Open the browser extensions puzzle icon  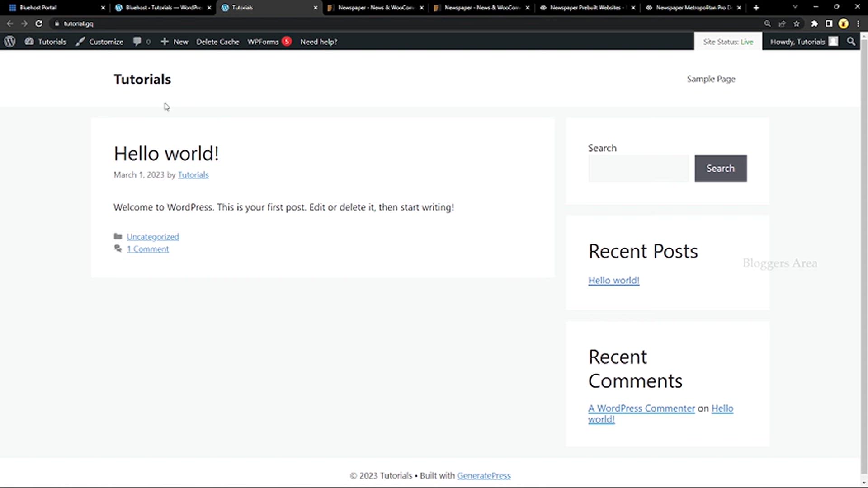[x=814, y=23]
